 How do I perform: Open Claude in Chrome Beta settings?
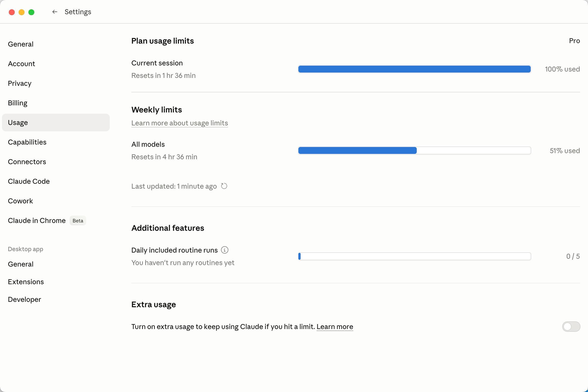(x=37, y=220)
